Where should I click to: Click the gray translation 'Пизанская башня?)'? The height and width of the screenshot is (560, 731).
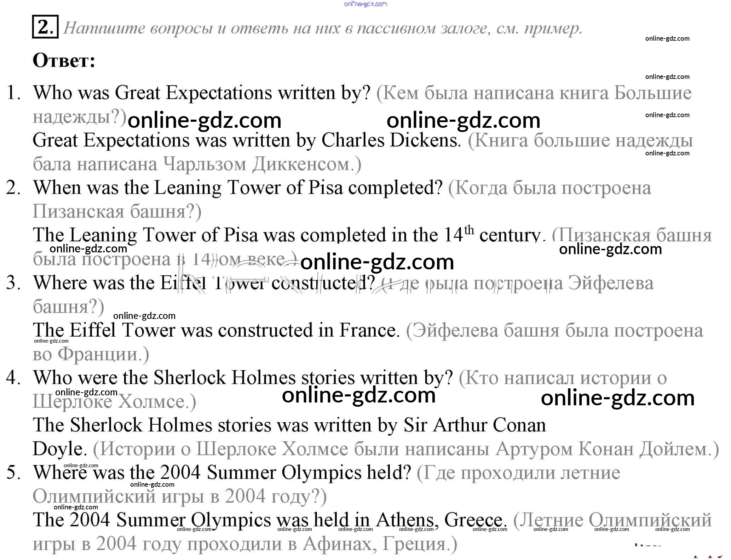[x=117, y=212]
